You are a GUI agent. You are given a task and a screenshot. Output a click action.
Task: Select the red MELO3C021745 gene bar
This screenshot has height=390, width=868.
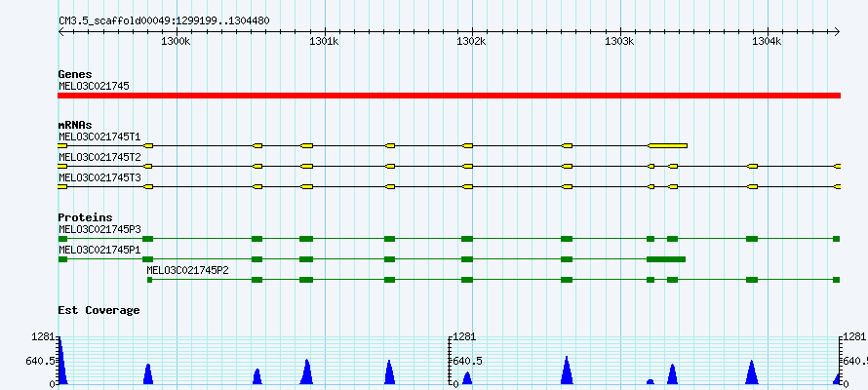pyautogui.click(x=449, y=96)
